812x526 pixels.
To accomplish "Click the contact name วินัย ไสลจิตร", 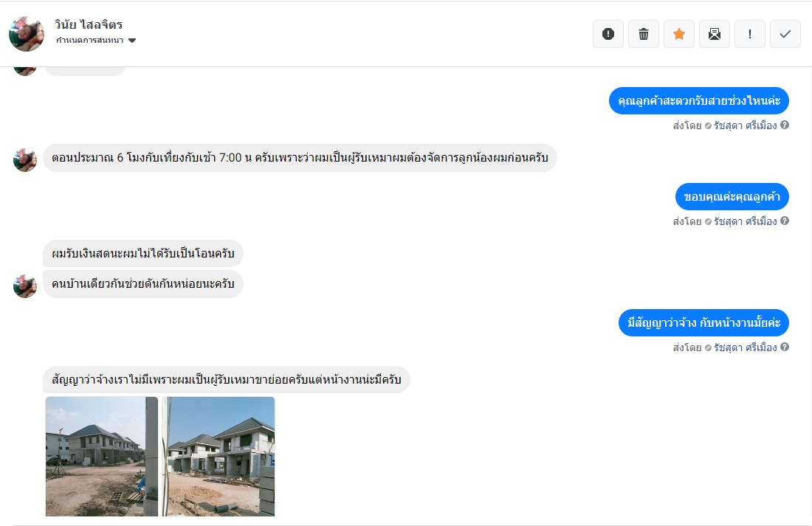I will click(x=89, y=24).
